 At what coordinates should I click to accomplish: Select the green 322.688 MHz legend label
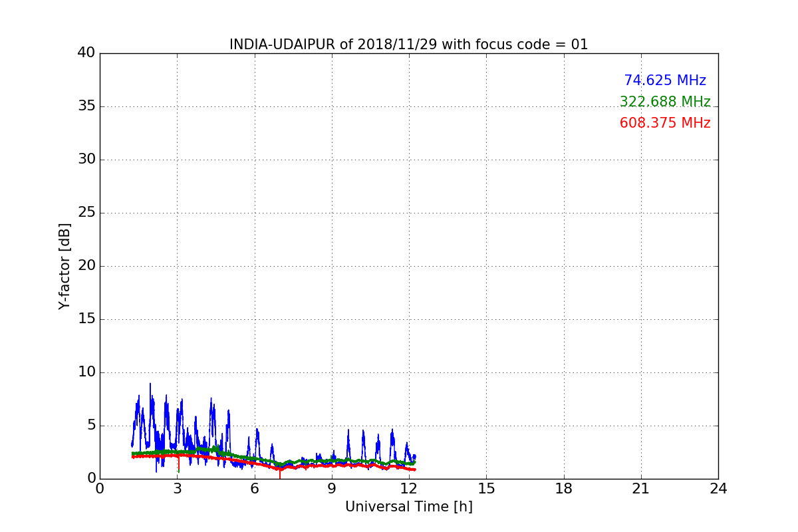(x=665, y=102)
